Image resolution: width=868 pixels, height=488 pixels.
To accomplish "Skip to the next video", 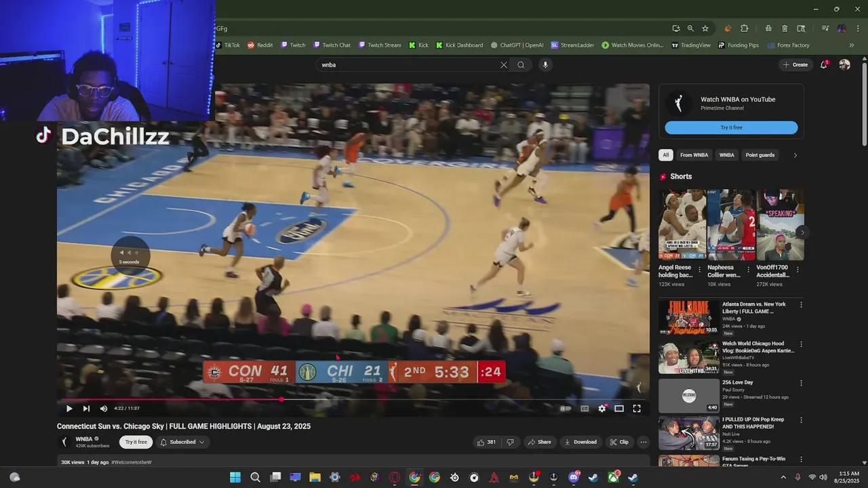I will click(x=86, y=409).
